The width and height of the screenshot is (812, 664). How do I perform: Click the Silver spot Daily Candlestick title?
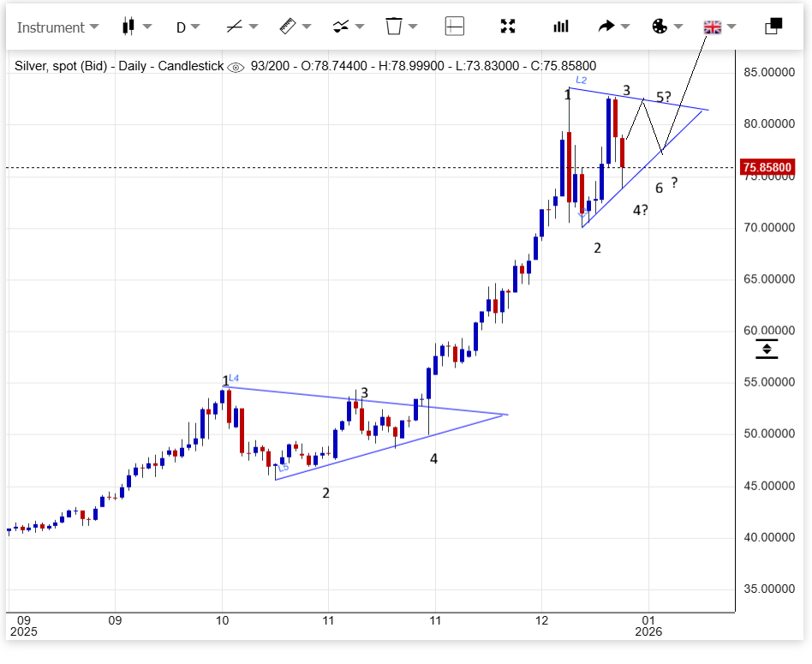[119, 66]
